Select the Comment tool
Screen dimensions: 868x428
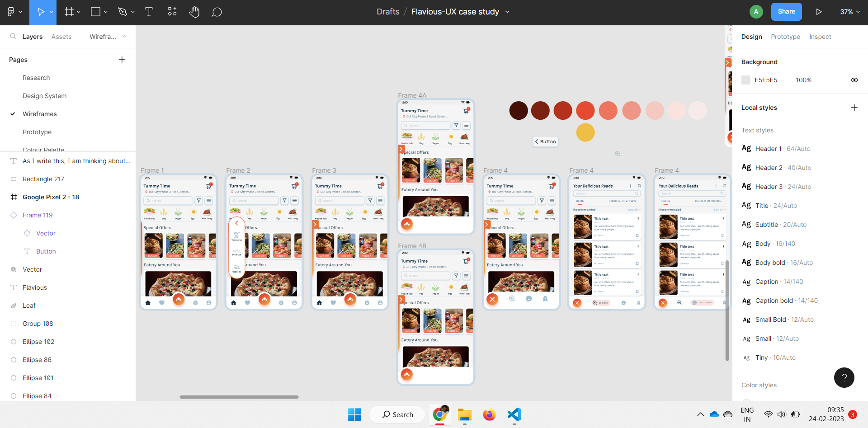(217, 12)
